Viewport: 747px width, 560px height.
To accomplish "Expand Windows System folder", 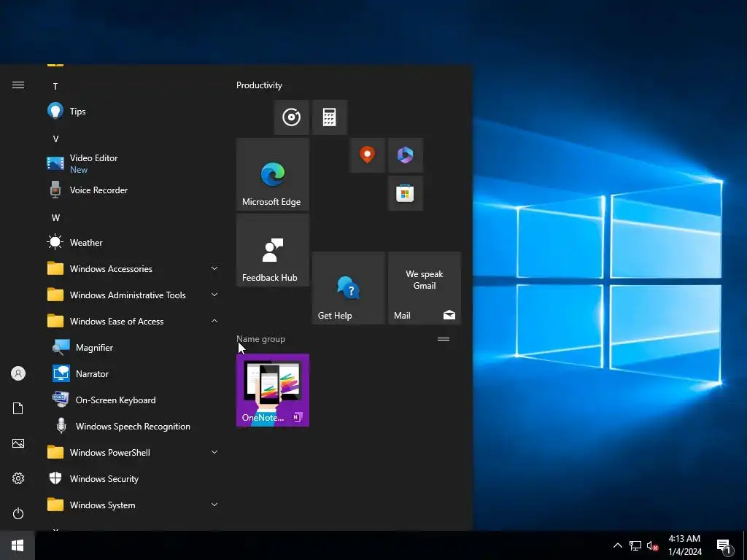I will (133, 505).
